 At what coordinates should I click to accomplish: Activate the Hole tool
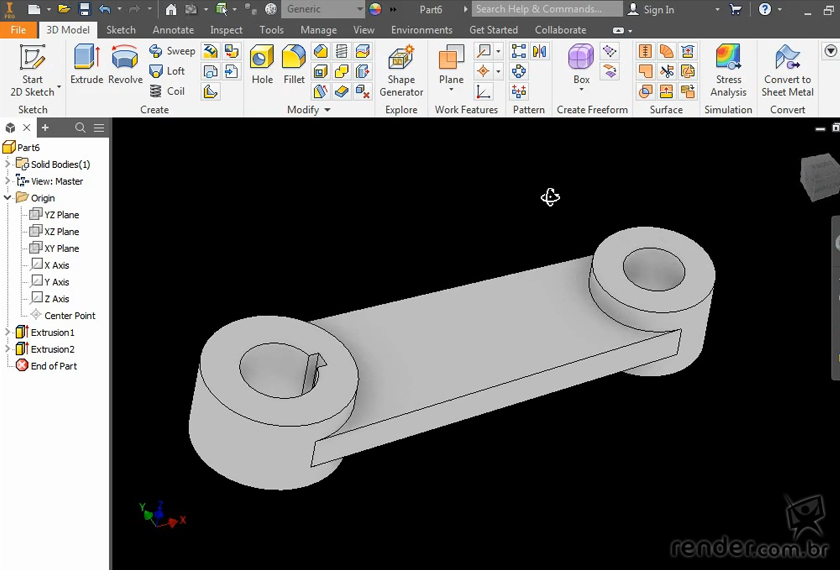[262, 65]
